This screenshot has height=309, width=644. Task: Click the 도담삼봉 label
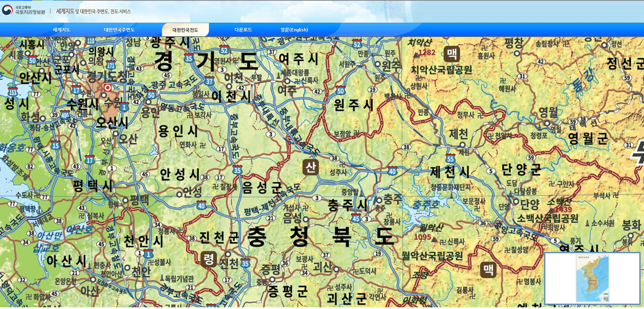point(525,191)
